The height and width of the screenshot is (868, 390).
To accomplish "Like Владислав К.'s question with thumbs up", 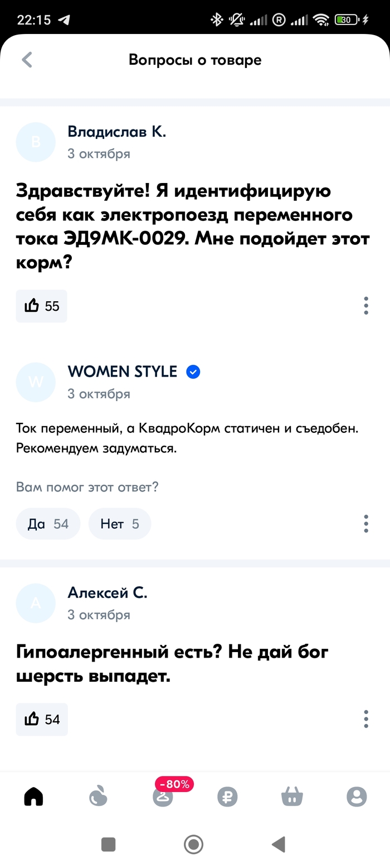I will 41,306.
